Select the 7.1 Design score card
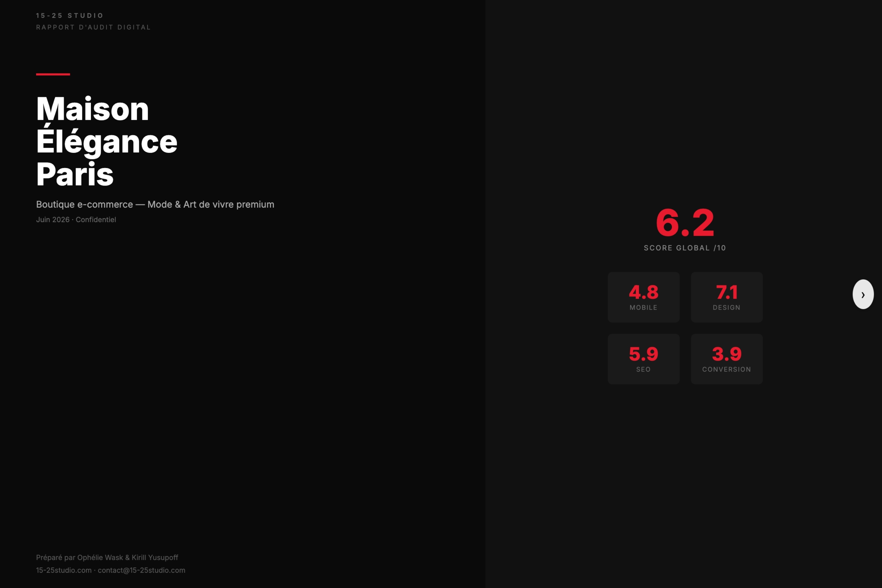The height and width of the screenshot is (588, 882). [727, 297]
